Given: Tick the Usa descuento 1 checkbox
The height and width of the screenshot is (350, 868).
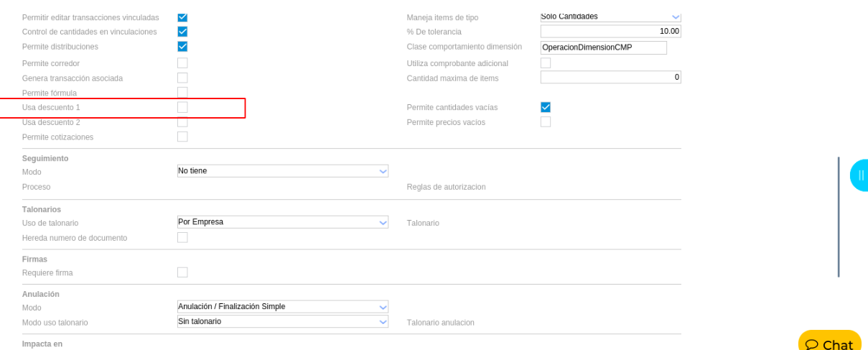Looking at the screenshot, I should (182, 107).
